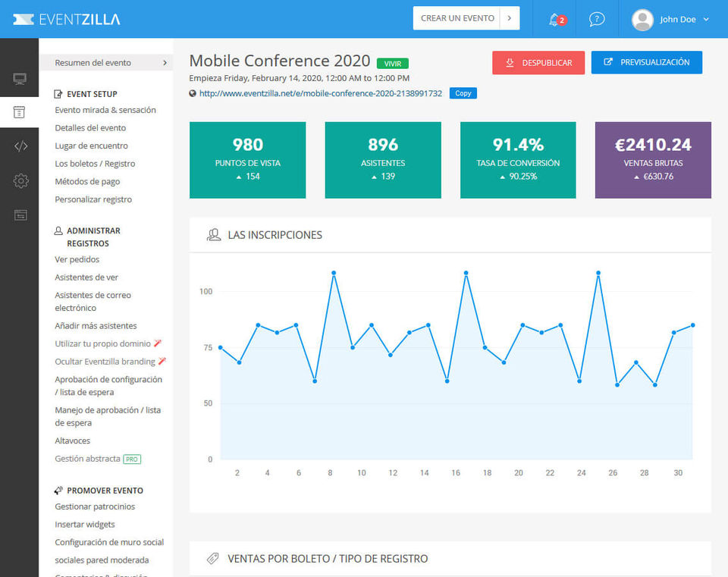Click the billing card sidebar icon
This screenshot has width=728, height=577.
(x=20, y=215)
